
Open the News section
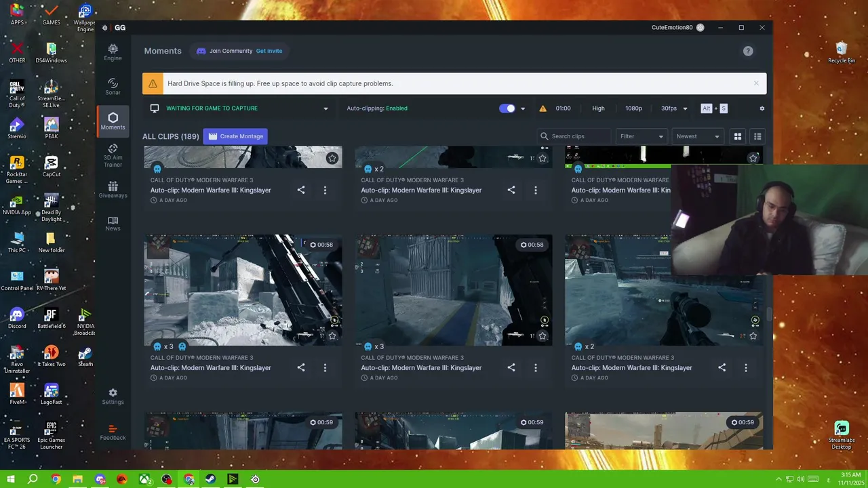pyautogui.click(x=113, y=224)
